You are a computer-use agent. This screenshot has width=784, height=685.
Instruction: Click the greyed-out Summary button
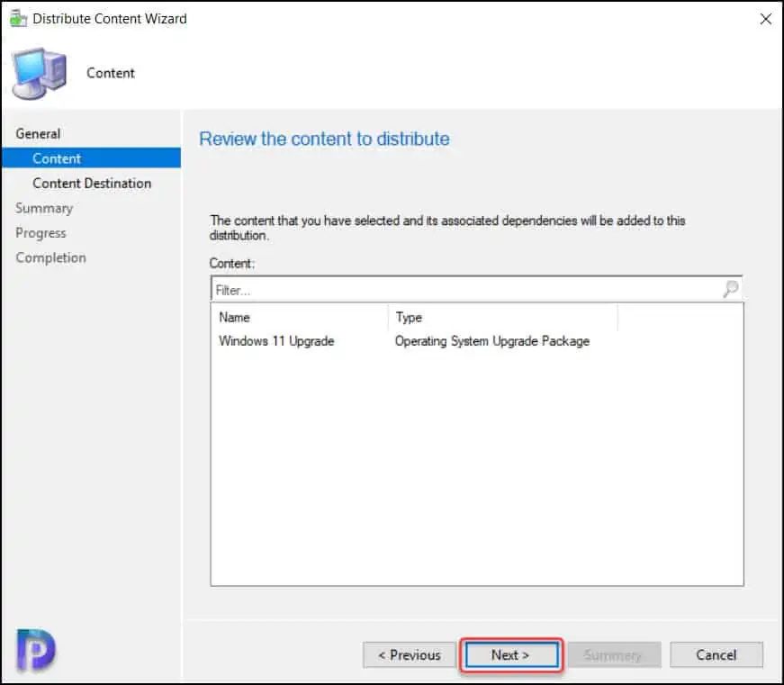tap(614, 654)
